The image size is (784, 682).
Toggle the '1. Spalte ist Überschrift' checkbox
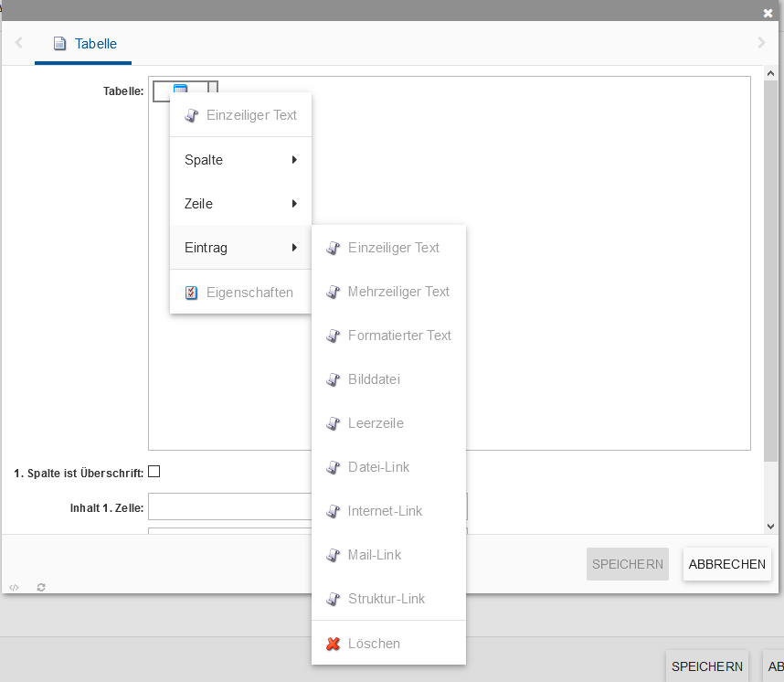[x=154, y=472]
